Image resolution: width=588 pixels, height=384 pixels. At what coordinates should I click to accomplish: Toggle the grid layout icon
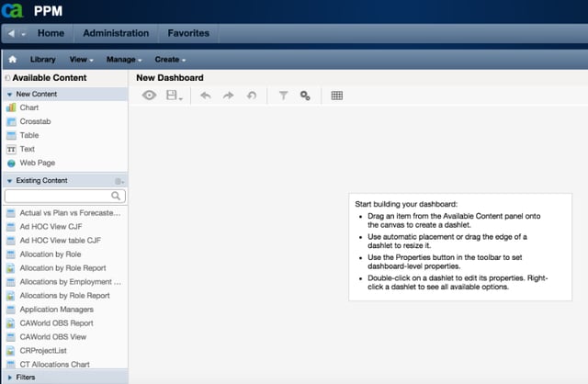pyautogui.click(x=337, y=96)
